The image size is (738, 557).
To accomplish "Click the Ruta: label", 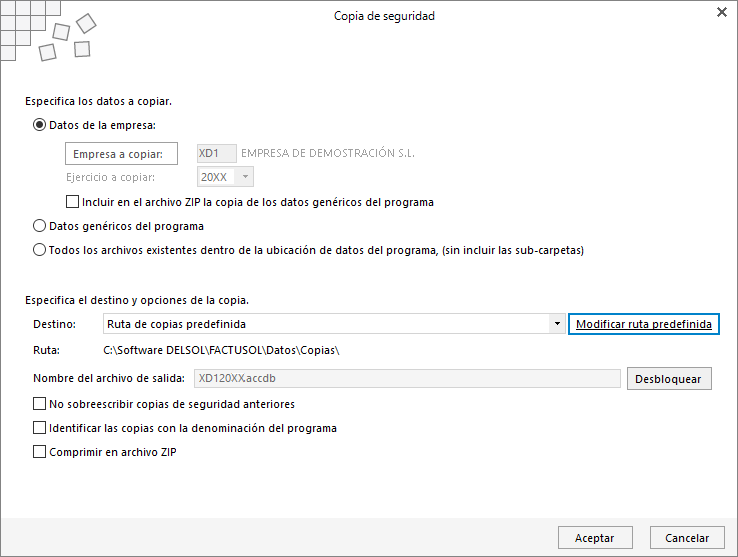I will (x=46, y=350).
